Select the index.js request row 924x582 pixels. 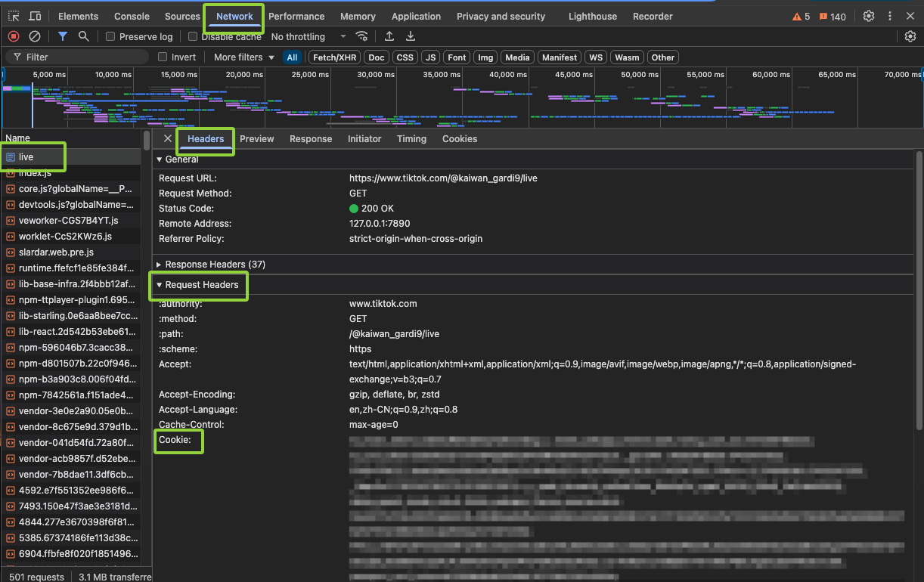point(71,173)
